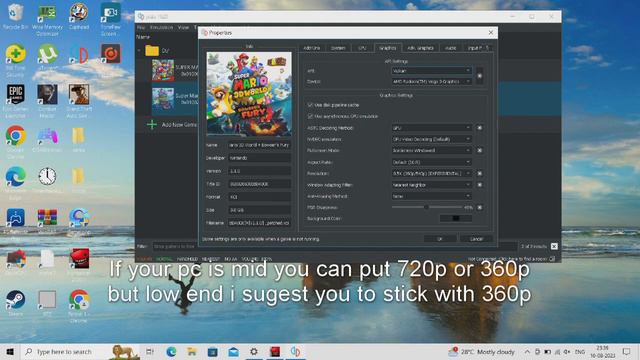Image resolution: width=640 pixels, height=360 pixels.
Task: Switch to the Add-Ons tab
Action: [x=312, y=48]
